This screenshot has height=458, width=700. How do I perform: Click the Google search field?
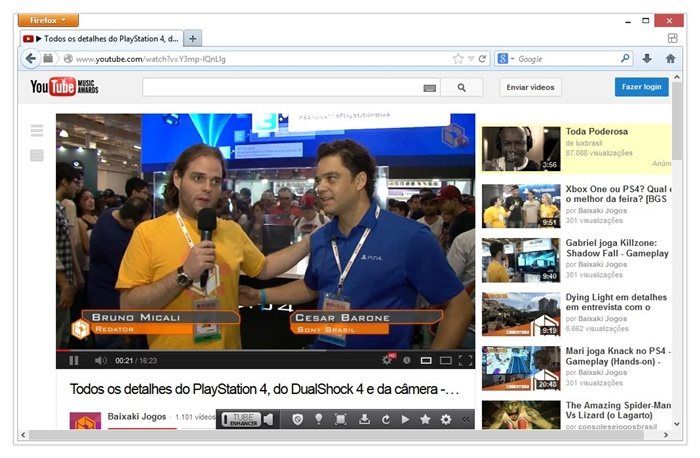point(567,59)
